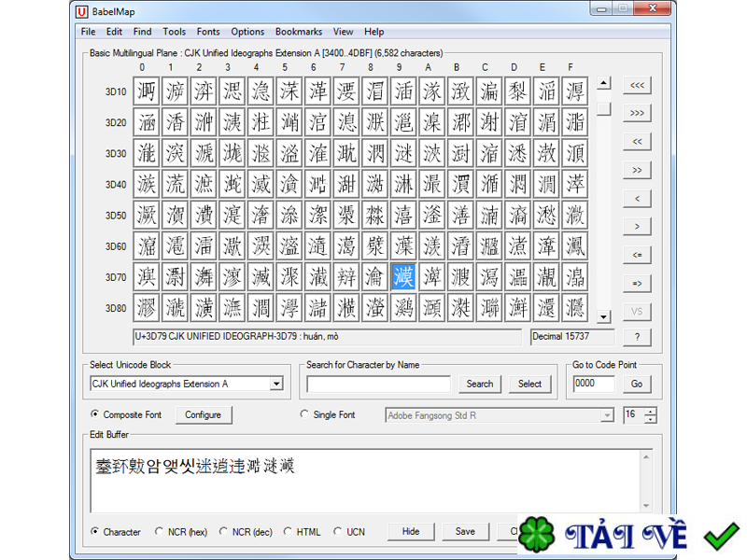747x560 pixels.
Task: Expand the Select Unicode Block dropdown
Action: tap(275, 384)
